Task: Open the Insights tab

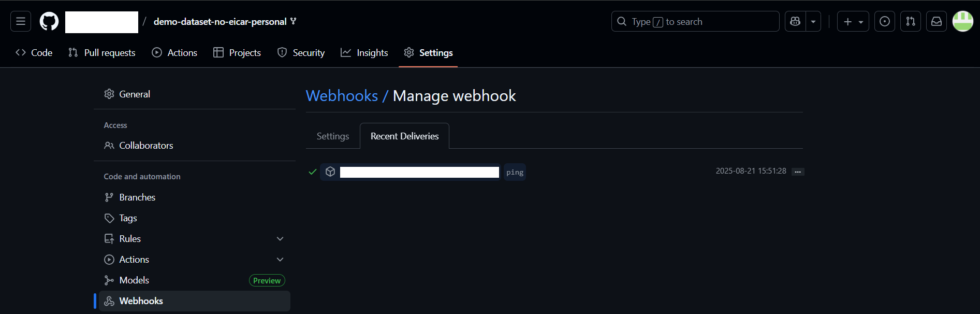Action: (364, 53)
